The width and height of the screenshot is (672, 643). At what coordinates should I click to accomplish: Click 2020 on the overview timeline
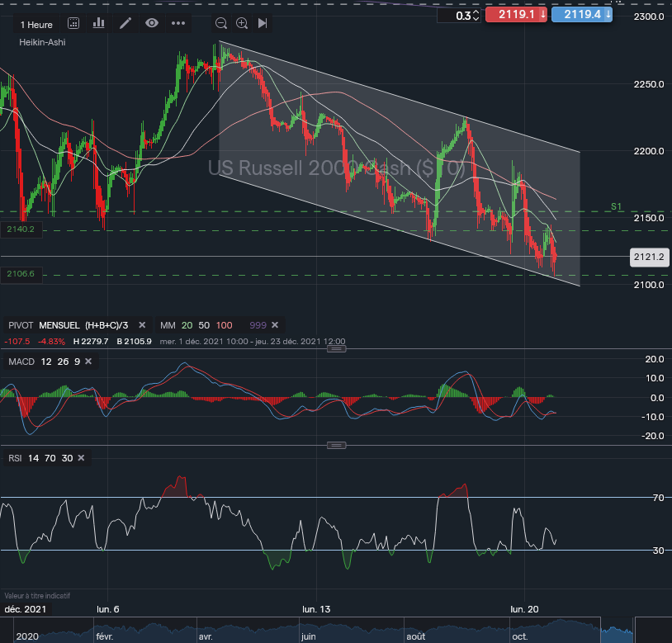(x=27, y=636)
